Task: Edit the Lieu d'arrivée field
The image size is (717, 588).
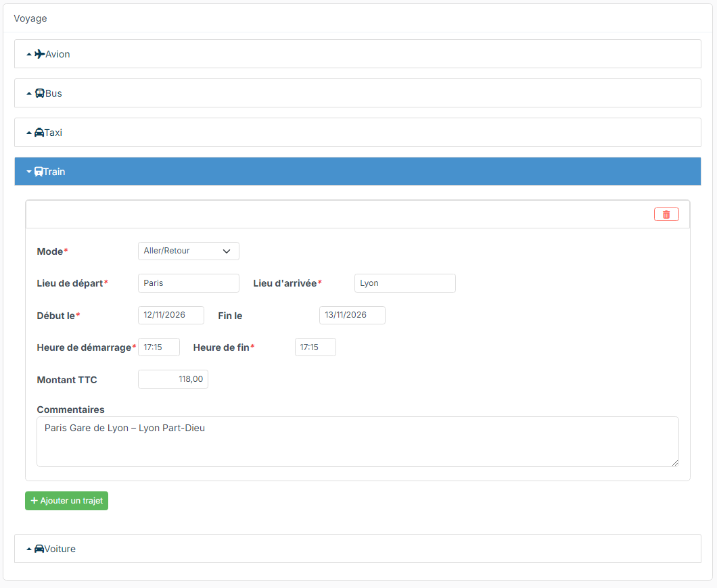Action: pos(404,283)
